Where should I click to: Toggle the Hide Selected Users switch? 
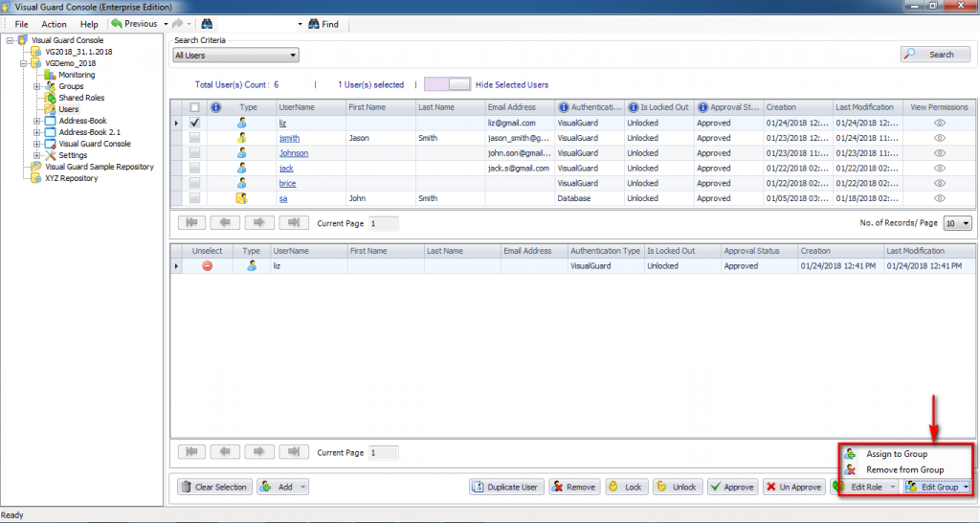pos(447,84)
